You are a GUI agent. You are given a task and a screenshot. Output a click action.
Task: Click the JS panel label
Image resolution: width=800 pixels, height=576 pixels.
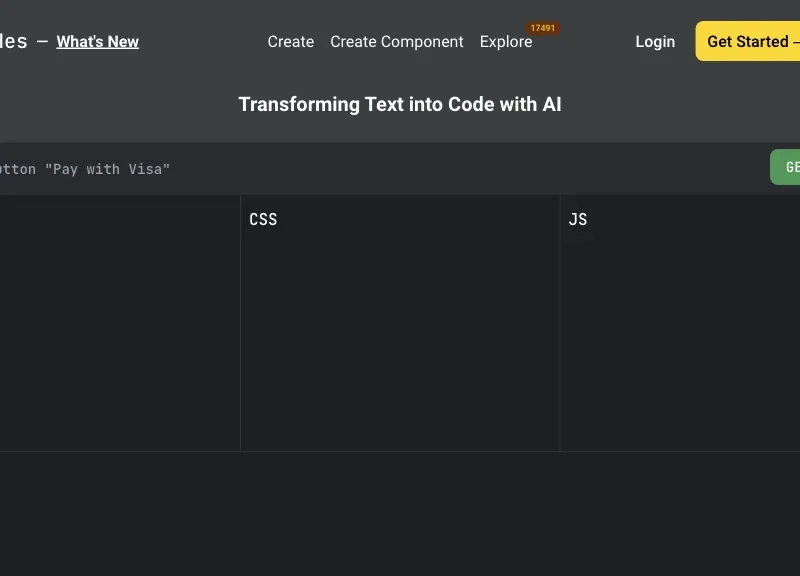(578, 219)
